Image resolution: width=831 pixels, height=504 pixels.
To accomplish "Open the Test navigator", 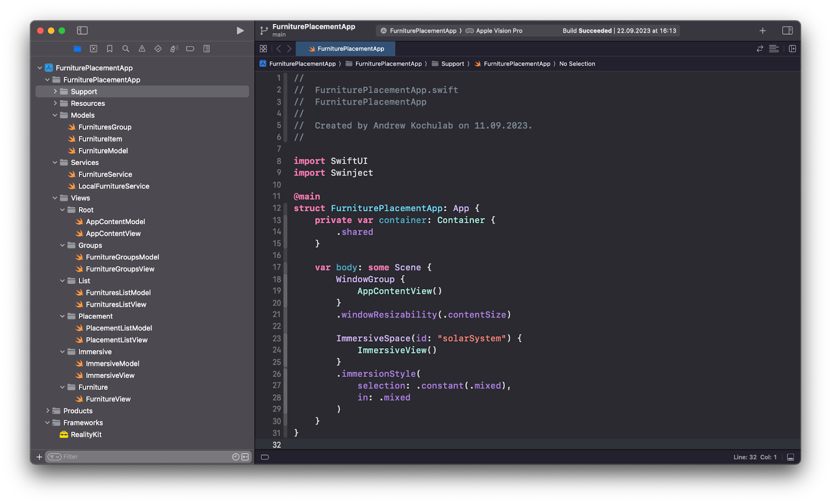I will 158,49.
